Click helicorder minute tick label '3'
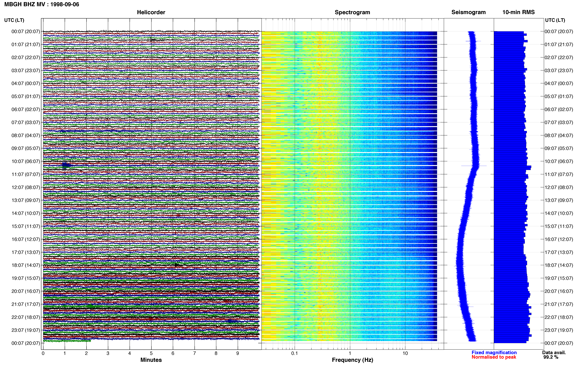Viewport: 588px width, 368px height. coord(108,353)
